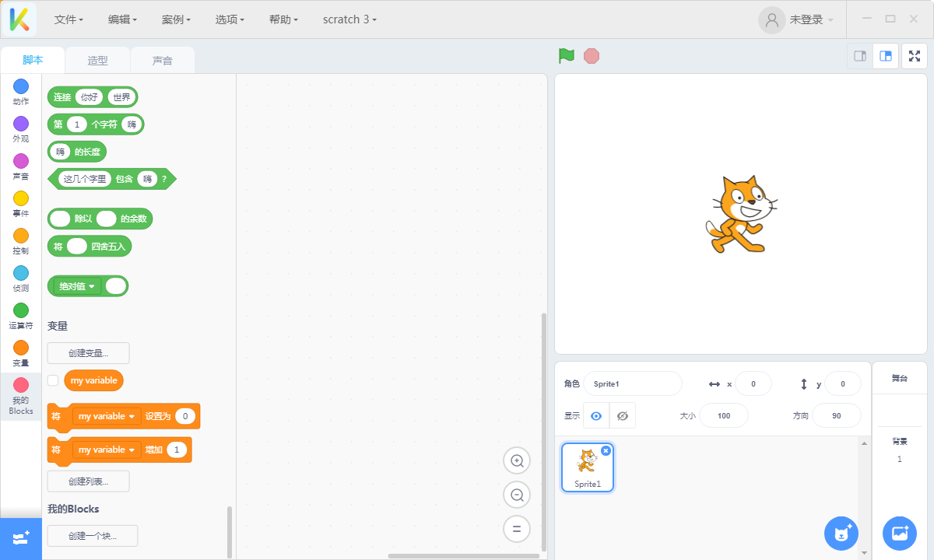Open the 文件 menu
Screen dimensions: 934x560
(x=68, y=19)
